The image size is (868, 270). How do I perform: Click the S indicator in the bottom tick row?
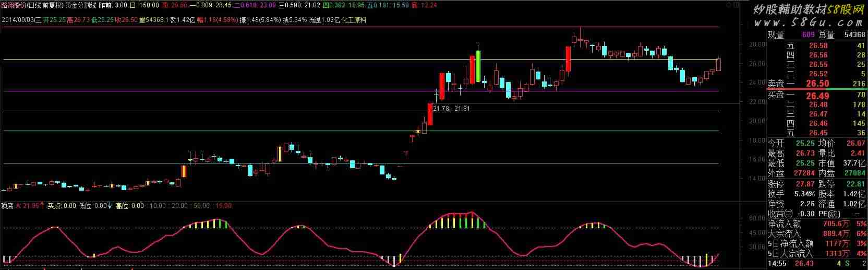pos(847,264)
